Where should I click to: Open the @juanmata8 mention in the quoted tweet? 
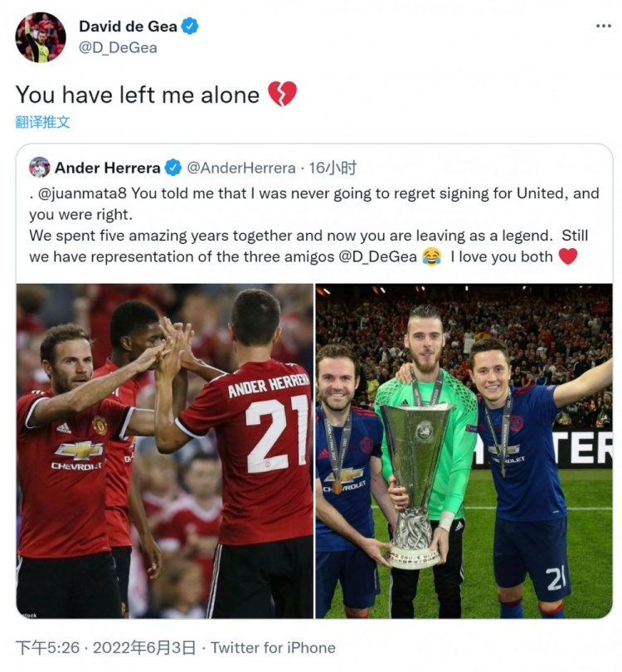coord(82,193)
